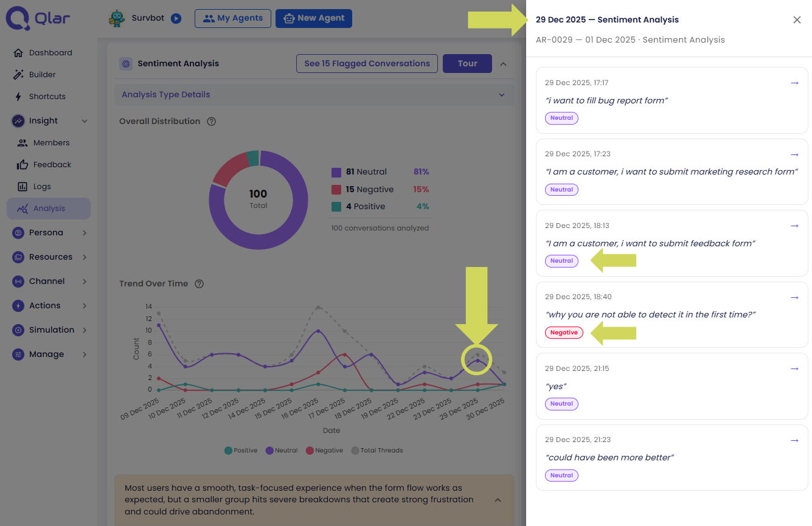Expand the Persona sidebar section

pyautogui.click(x=85, y=233)
